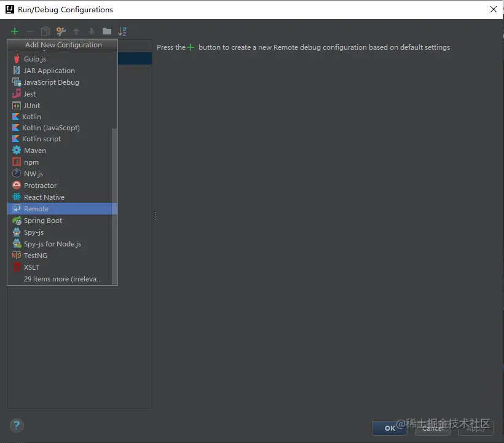Click the Gulp.js cup icon

(17, 59)
